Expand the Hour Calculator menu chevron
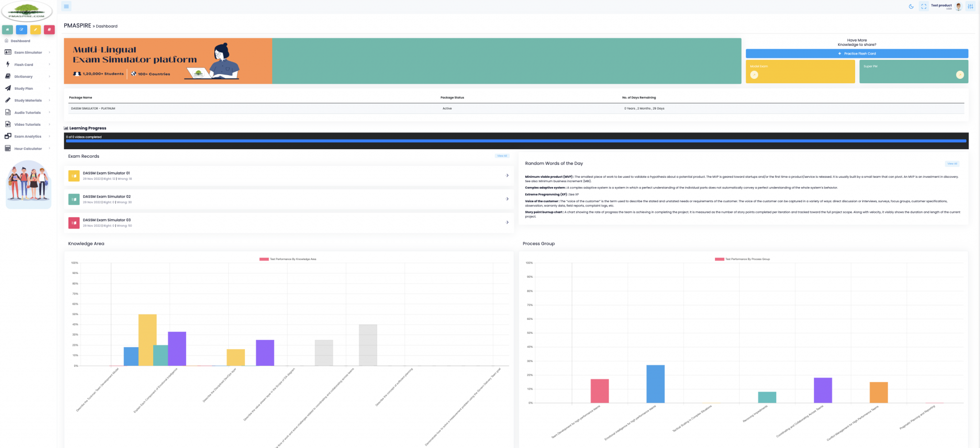The height and width of the screenshot is (448, 980). pos(49,148)
